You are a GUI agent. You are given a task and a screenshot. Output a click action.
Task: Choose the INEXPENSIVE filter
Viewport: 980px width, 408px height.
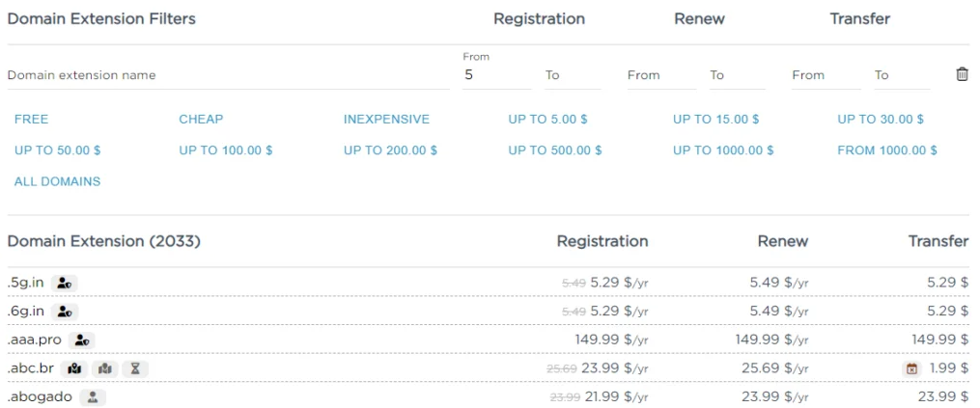tap(386, 120)
